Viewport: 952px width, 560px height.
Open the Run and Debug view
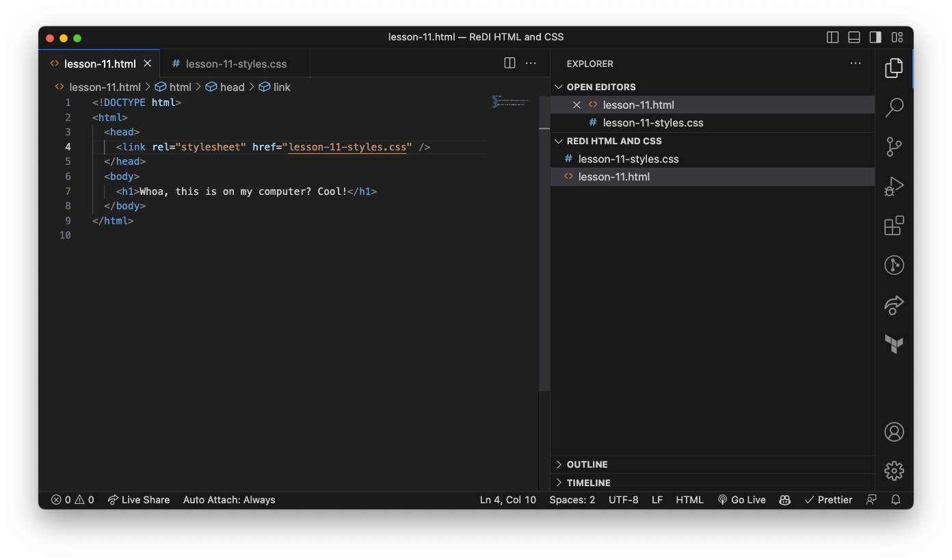click(894, 186)
